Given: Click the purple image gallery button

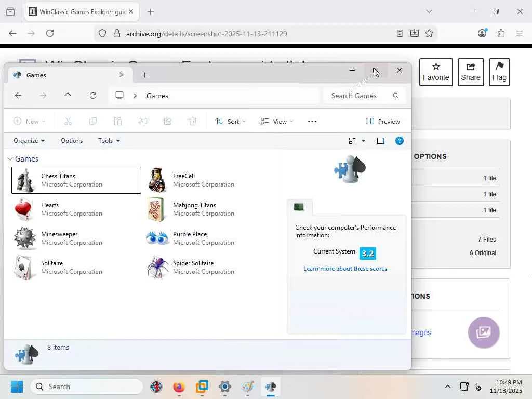Looking at the screenshot, I should [484, 332].
